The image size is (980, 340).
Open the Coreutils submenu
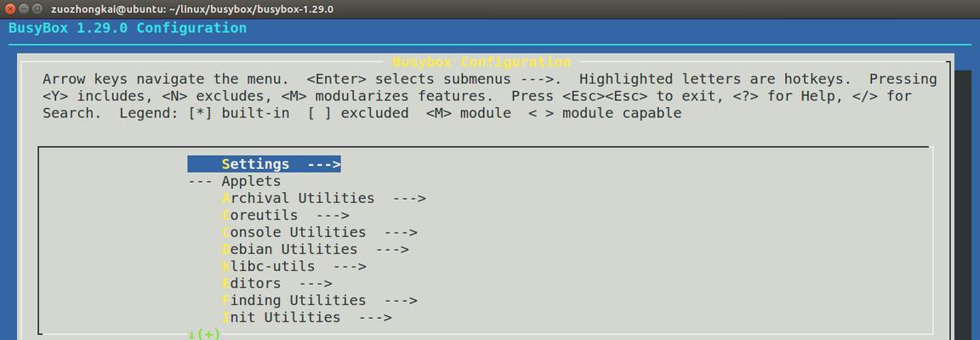coord(285,215)
